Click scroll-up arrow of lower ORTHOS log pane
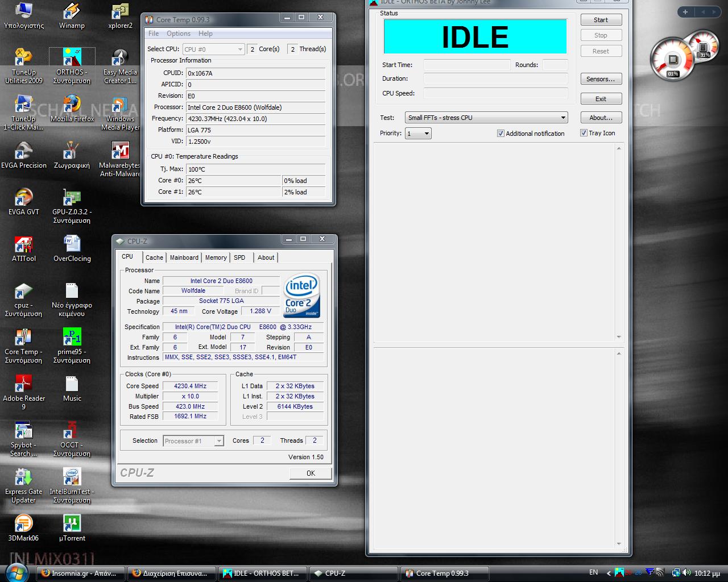Image resolution: width=728 pixels, height=582 pixels. (x=619, y=354)
